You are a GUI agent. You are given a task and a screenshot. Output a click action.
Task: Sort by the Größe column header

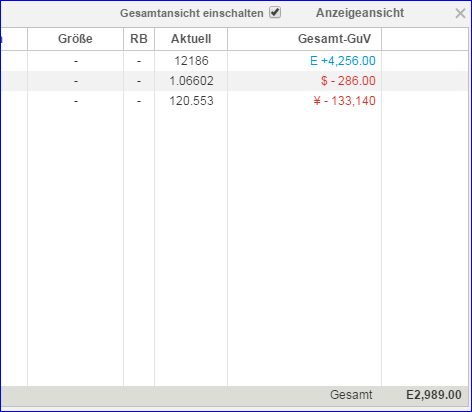[x=75, y=39]
